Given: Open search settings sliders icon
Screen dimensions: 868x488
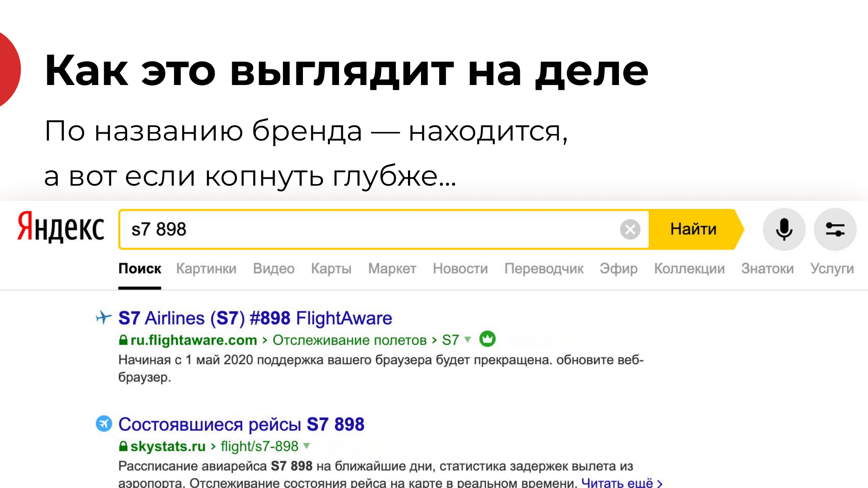Looking at the screenshot, I should (x=835, y=229).
